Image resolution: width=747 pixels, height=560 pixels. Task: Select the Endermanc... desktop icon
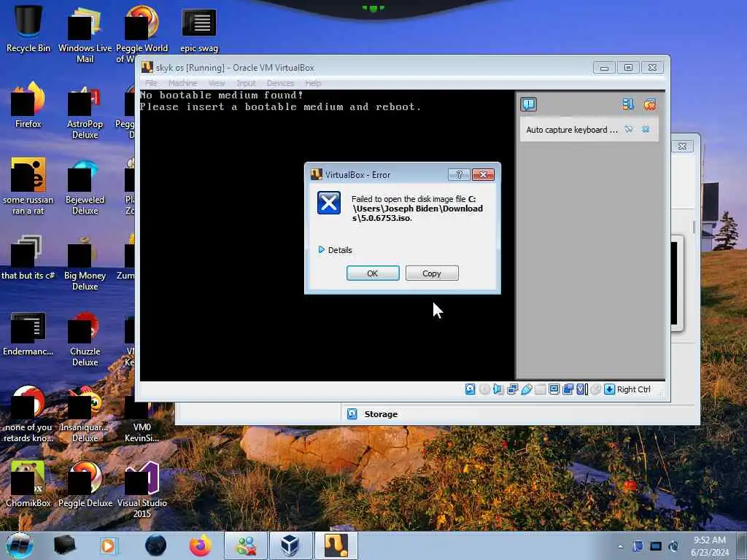coord(28,333)
